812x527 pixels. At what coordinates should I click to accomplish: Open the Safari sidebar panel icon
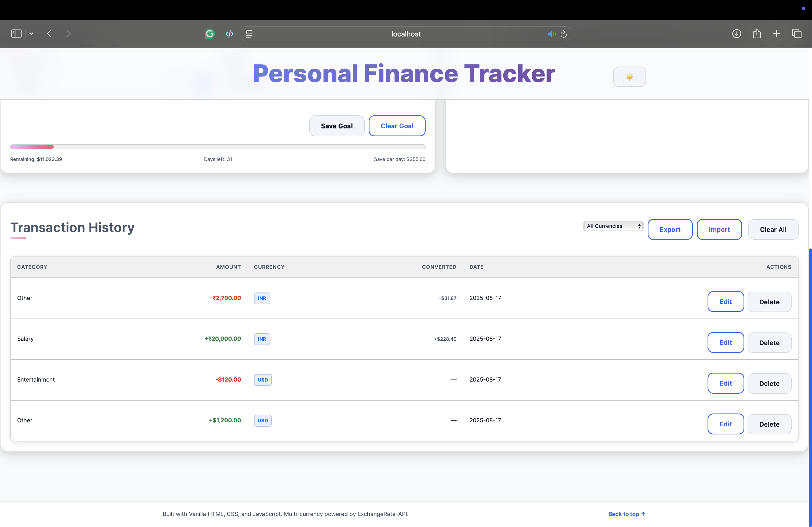16,33
